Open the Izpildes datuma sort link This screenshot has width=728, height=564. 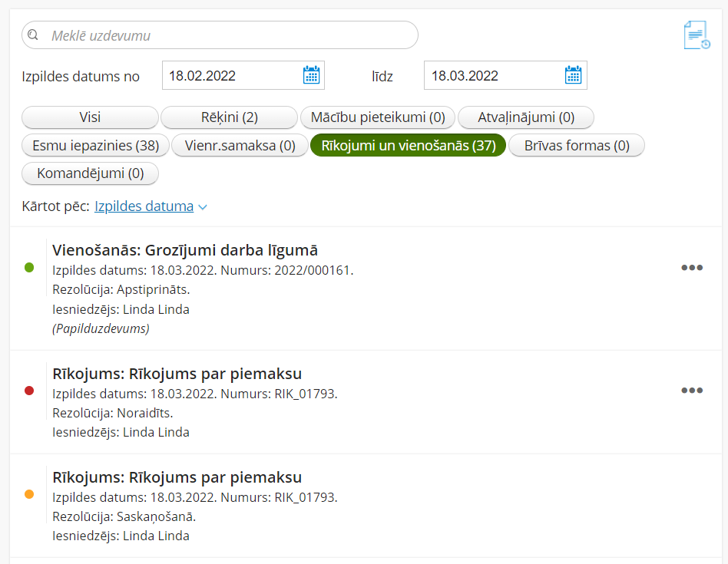coord(144,206)
